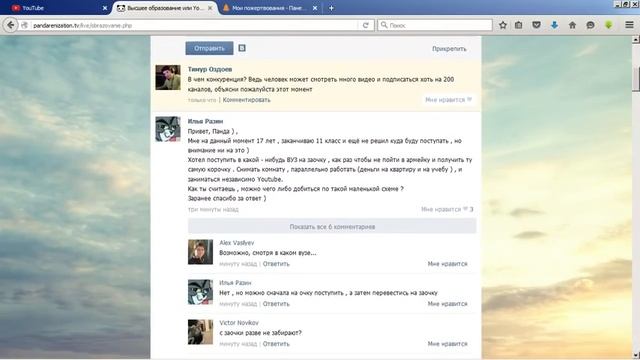This screenshot has width=640, height=360.
Task: Focus the address bar with pandarenization.tv URL
Action: [194, 25]
